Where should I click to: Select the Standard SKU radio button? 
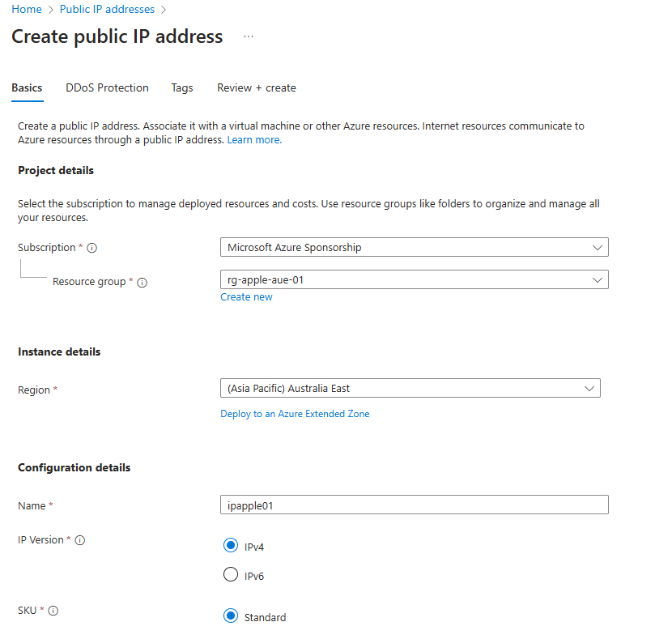[x=231, y=616]
